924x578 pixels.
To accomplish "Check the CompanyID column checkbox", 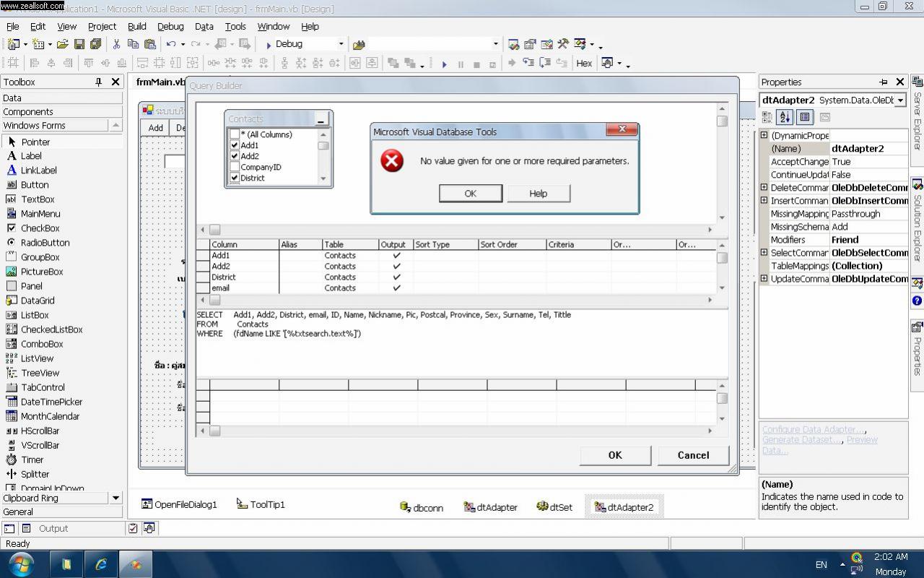I will [235, 167].
